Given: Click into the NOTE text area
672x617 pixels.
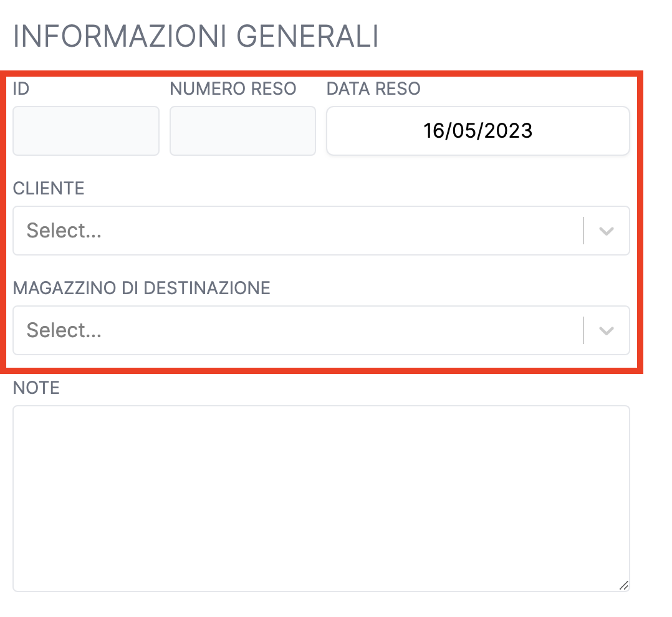Looking at the screenshot, I should (321, 499).
